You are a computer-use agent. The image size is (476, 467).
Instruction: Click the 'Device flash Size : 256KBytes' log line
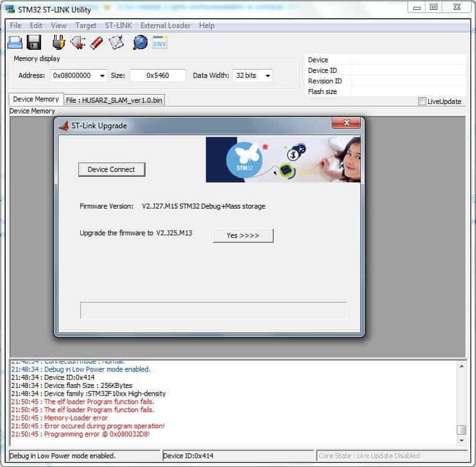tap(72, 385)
